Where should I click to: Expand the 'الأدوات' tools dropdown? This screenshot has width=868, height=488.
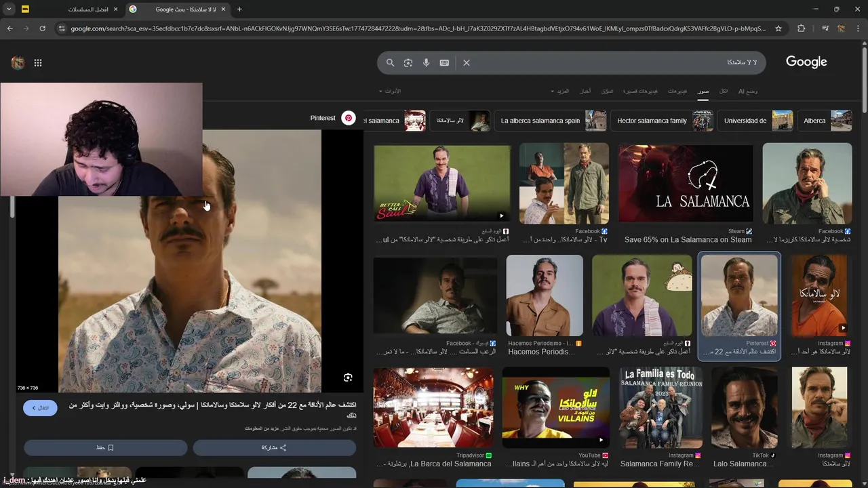(x=390, y=91)
